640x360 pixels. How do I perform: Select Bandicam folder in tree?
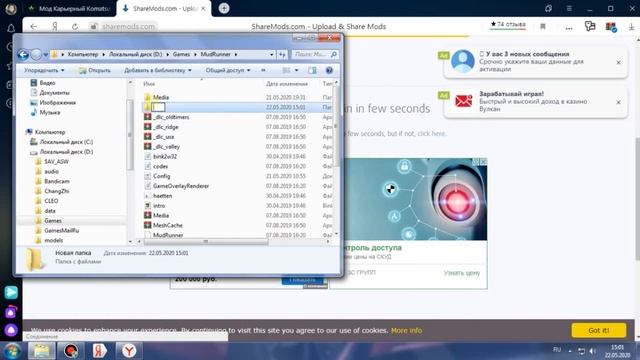coord(57,181)
